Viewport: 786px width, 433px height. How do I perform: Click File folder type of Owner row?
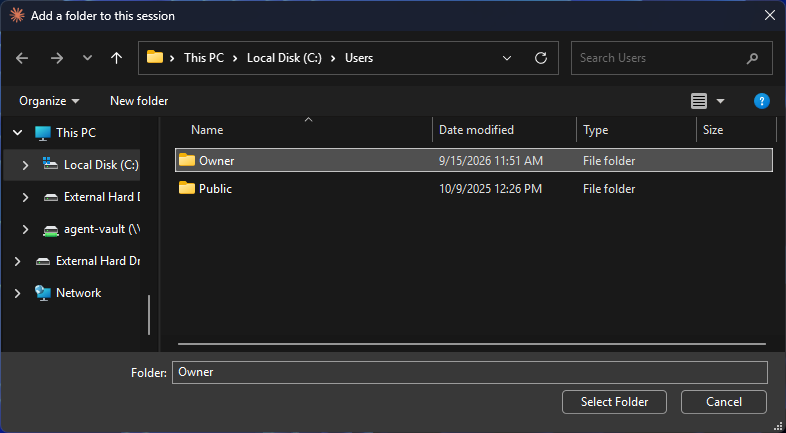609,161
